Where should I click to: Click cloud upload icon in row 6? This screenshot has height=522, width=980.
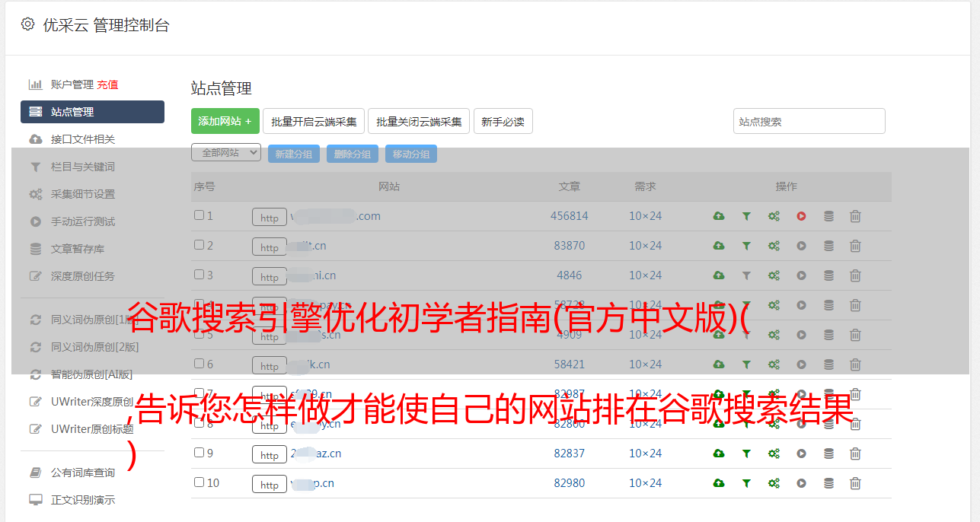tap(719, 364)
